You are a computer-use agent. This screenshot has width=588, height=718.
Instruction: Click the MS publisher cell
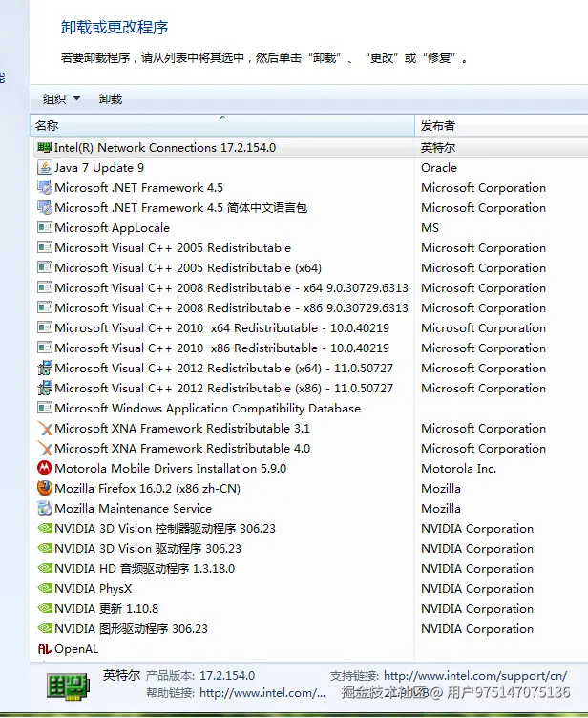point(430,227)
